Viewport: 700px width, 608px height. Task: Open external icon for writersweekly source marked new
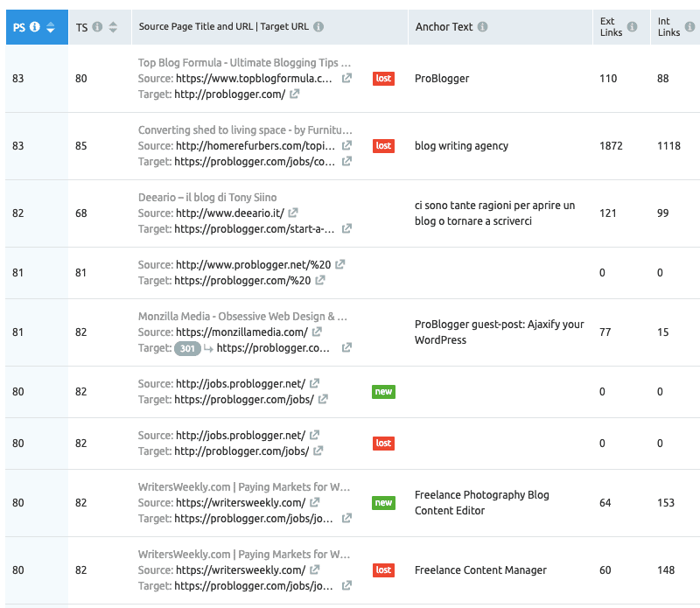click(x=314, y=502)
